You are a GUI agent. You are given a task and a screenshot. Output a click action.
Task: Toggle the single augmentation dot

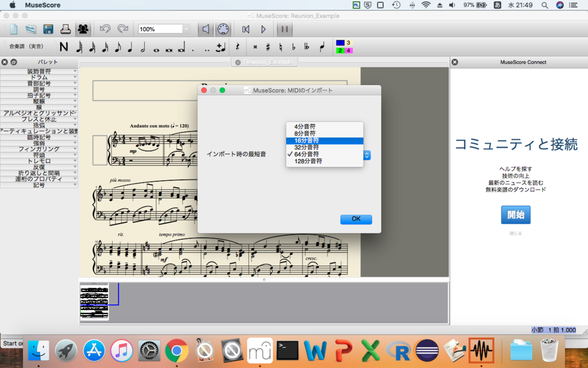tap(193, 49)
